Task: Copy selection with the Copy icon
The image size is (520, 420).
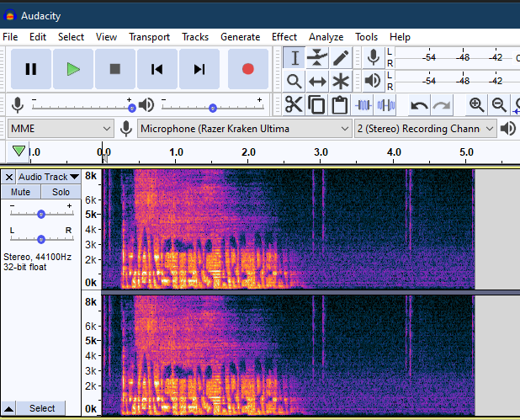Action: pyautogui.click(x=316, y=105)
